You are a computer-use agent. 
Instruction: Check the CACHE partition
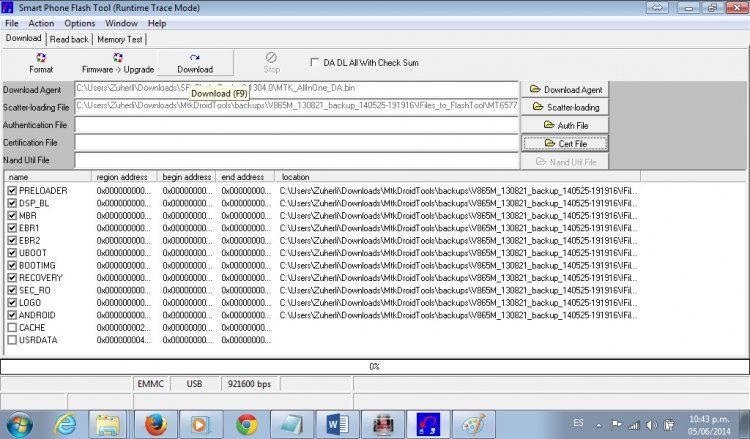12,327
